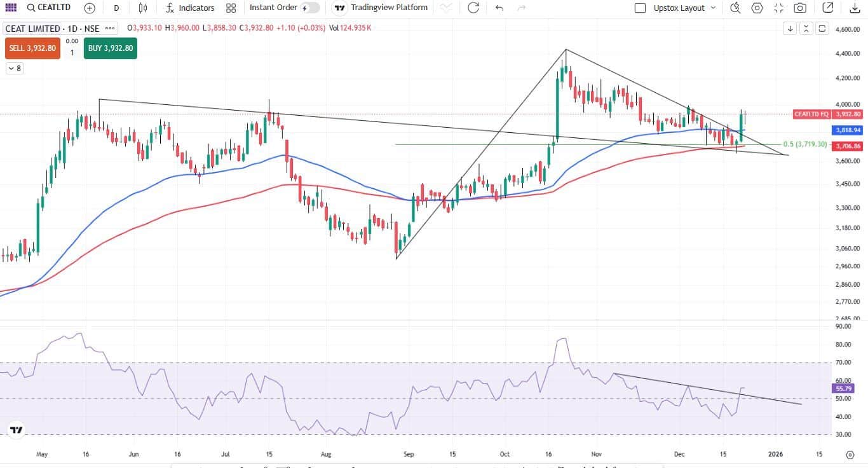This screenshot has width=868, height=468.
Task: Click the refresh chart icon
Action: [473, 8]
